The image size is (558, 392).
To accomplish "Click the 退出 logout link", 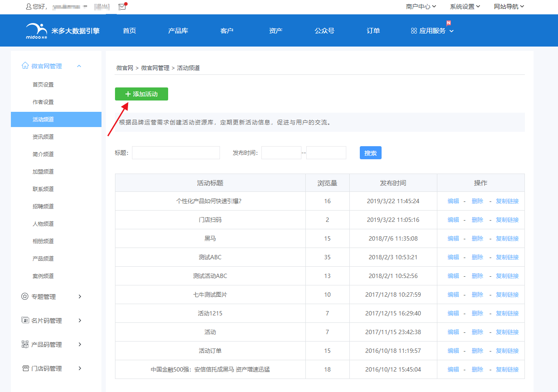I will [x=102, y=7].
